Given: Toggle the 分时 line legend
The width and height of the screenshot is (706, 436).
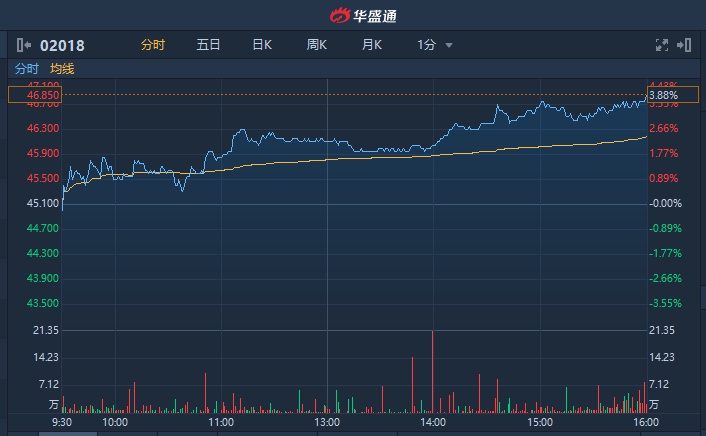Looking at the screenshot, I should (26, 69).
